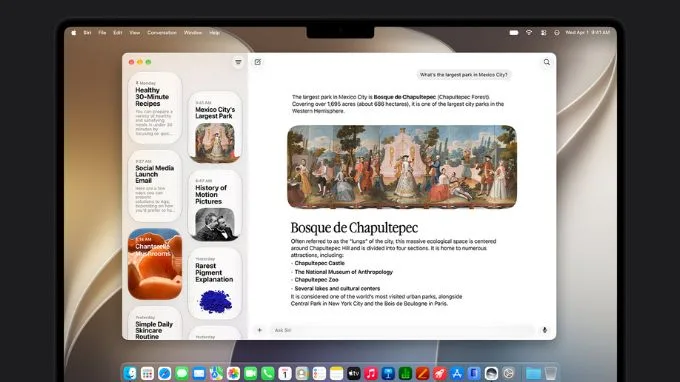Check battery status in menu bar
Viewport: 680px width, 382px height.
click(x=514, y=33)
